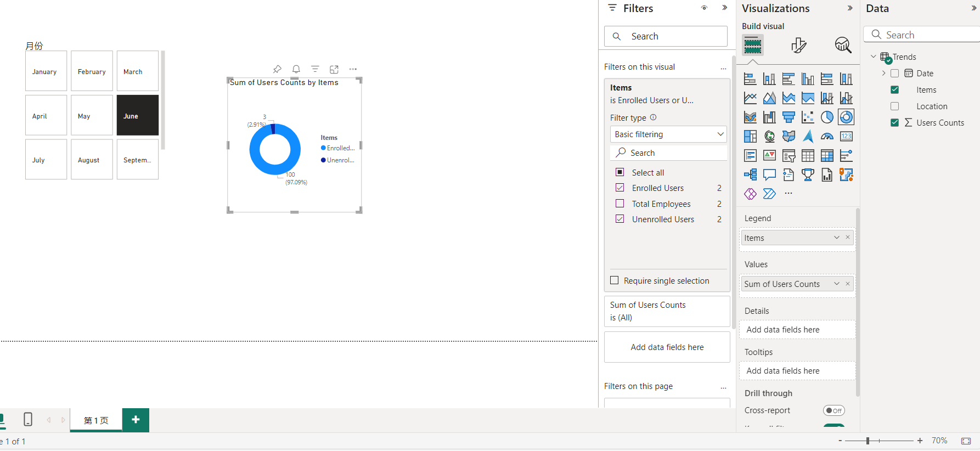The height and width of the screenshot is (451, 980).
Task: Uncheck Enrolled Users filter option
Action: pos(620,188)
